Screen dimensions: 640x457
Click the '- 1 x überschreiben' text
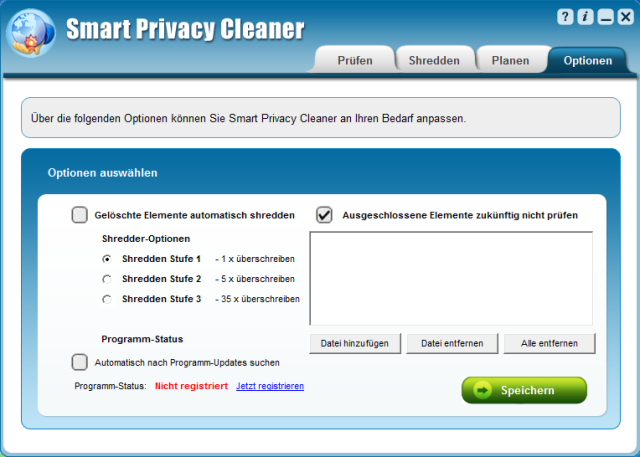pyautogui.click(x=255, y=259)
